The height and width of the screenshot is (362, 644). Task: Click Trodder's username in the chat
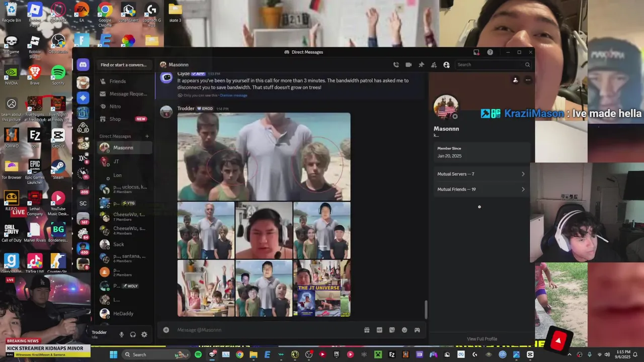[186, 109]
